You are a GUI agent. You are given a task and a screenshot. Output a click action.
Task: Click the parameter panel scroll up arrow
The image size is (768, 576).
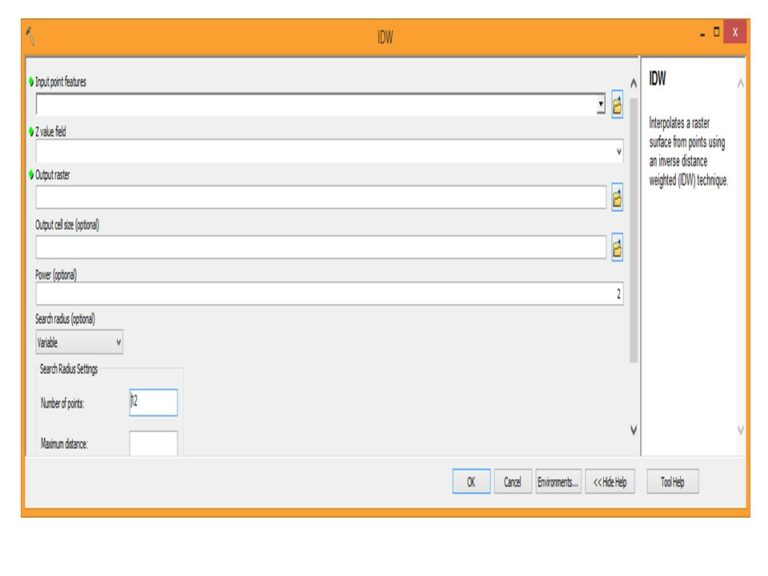click(632, 84)
